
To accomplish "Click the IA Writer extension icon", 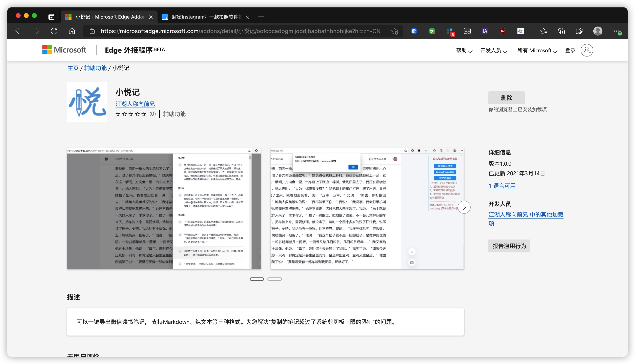I will click(x=485, y=31).
